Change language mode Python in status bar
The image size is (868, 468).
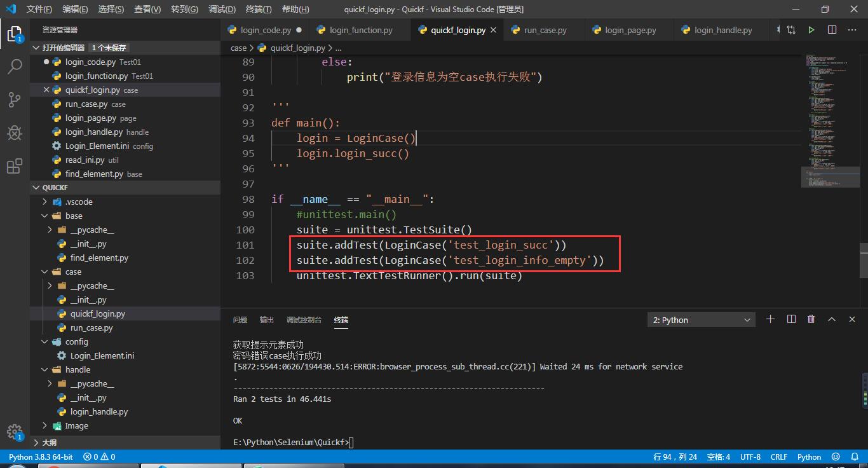pyautogui.click(x=809, y=457)
